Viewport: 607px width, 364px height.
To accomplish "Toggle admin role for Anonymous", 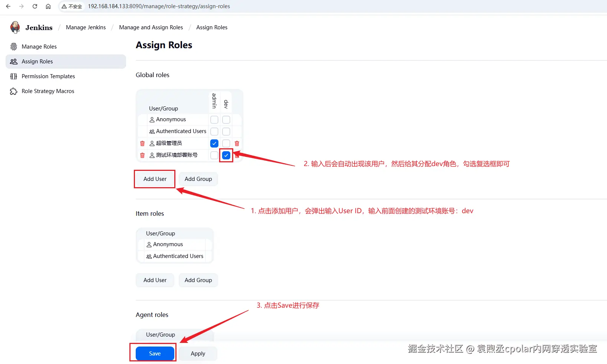I will click(x=214, y=120).
